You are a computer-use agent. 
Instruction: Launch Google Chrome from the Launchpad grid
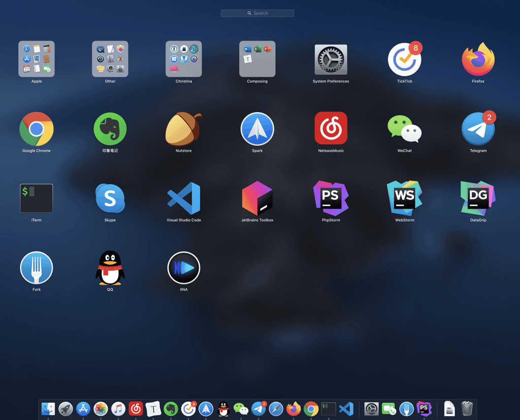pyautogui.click(x=37, y=129)
